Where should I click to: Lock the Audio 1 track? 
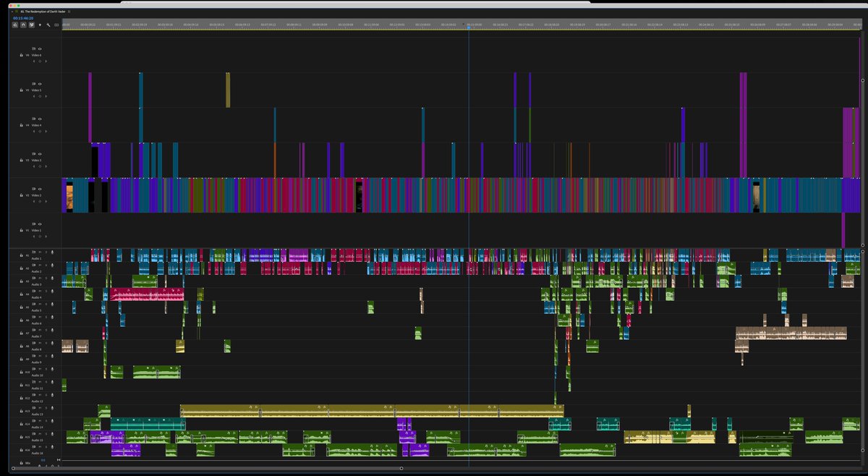(21, 255)
